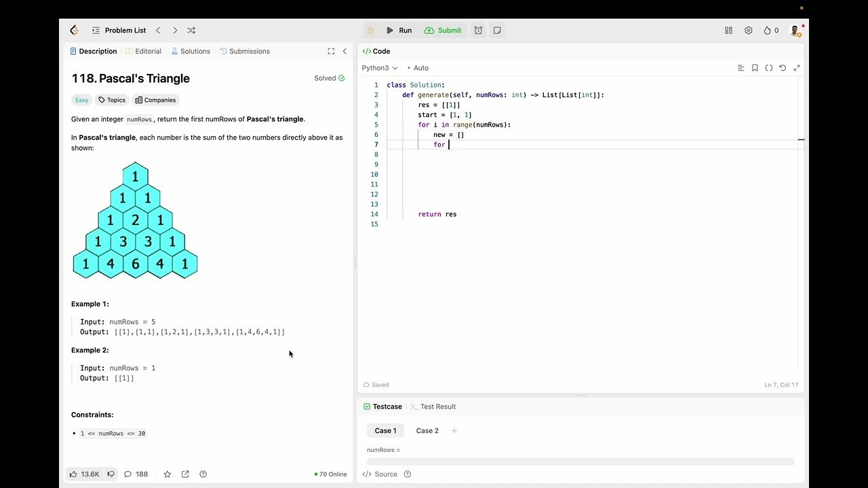Select Case 1 testcase
The width and height of the screenshot is (868, 488).
tap(386, 430)
